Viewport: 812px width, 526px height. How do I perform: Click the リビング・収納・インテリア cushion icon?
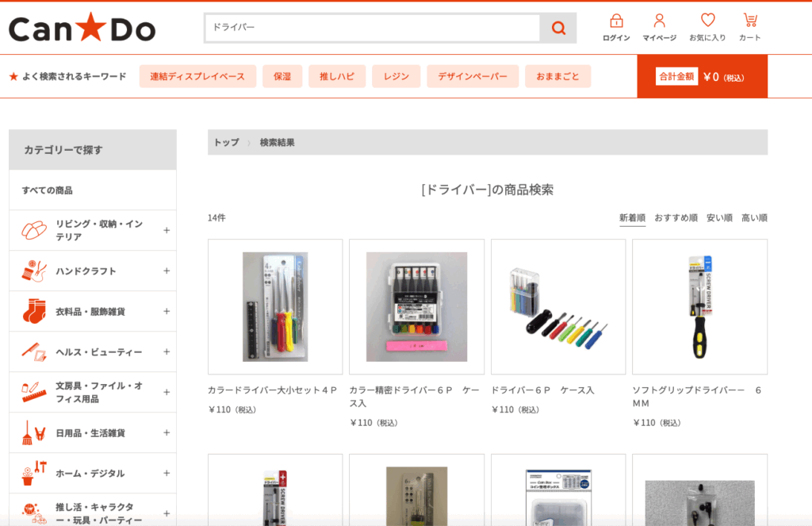click(34, 230)
